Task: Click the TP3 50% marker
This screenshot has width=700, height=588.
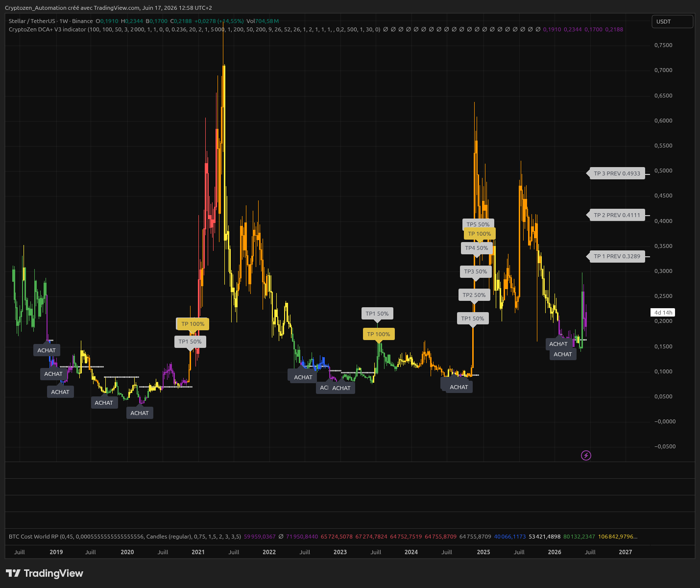Action: (x=476, y=271)
